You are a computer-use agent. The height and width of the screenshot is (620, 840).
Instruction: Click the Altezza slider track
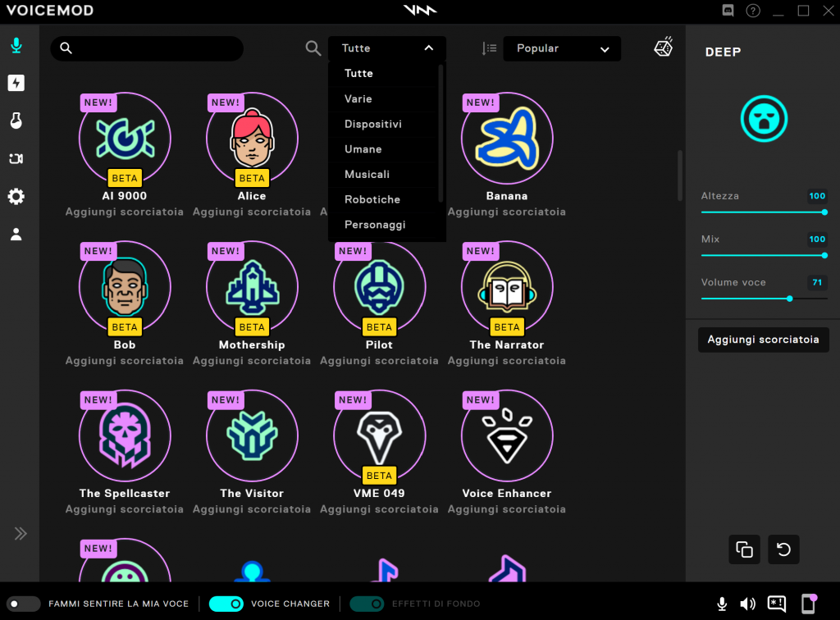[x=764, y=212]
